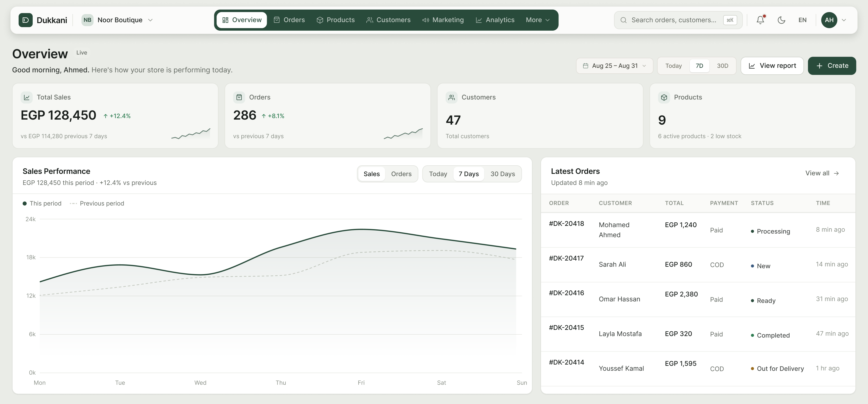This screenshot has height=404, width=868.
Task: Click the NB store badge
Action: (x=87, y=20)
